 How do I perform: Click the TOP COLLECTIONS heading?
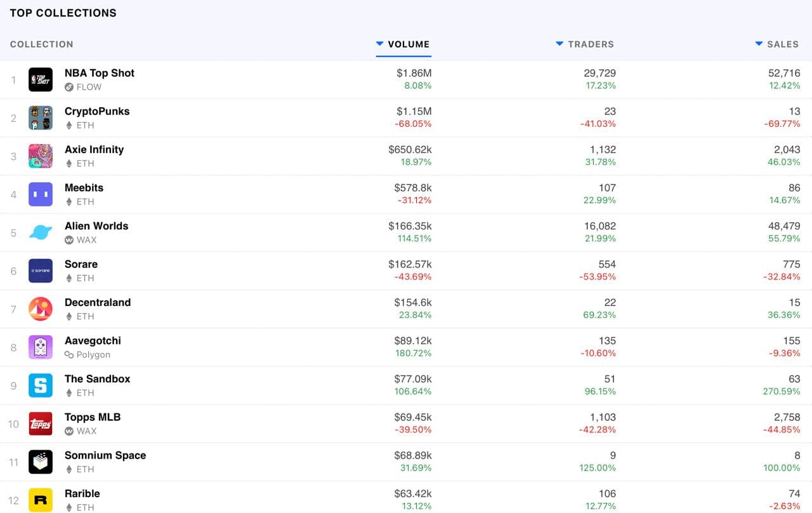tap(63, 13)
